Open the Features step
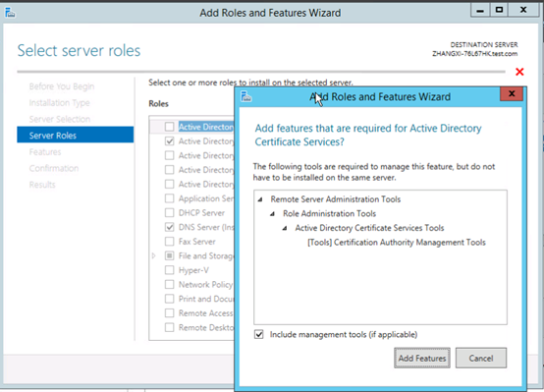The image size is (544, 392). point(45,151)
